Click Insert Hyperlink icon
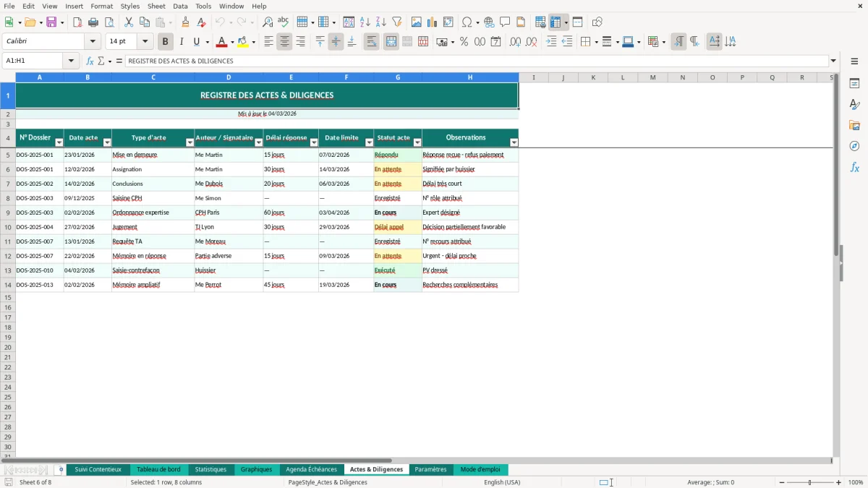868x488 pixels. [x=489, y=22]
